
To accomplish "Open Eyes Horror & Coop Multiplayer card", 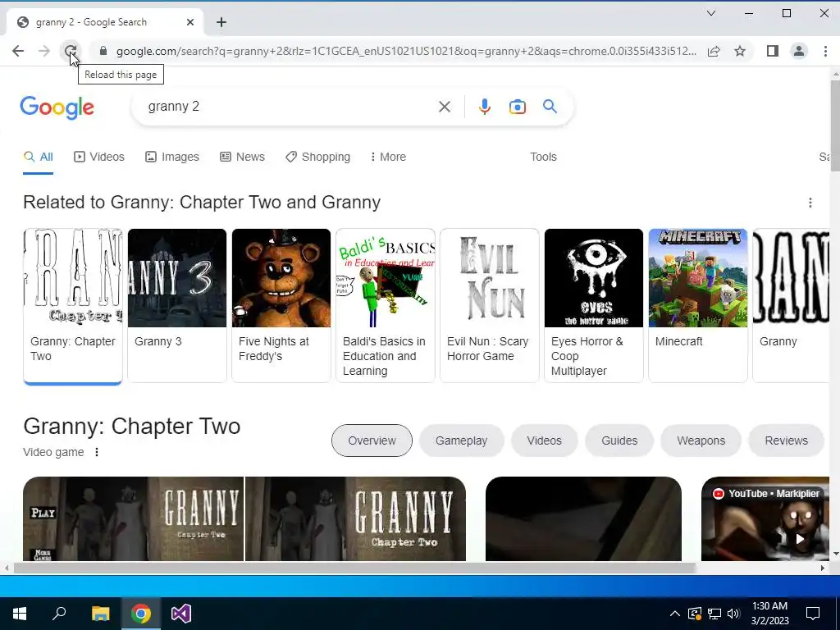I will (x=594, y=305).
